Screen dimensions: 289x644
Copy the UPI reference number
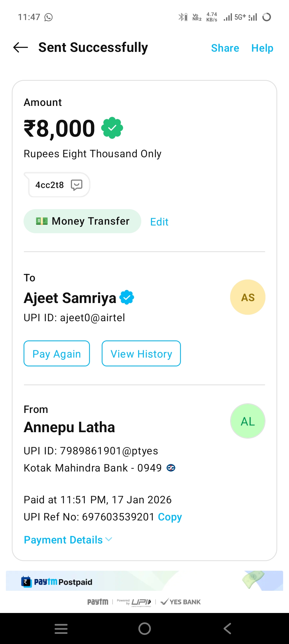(170, 517)
